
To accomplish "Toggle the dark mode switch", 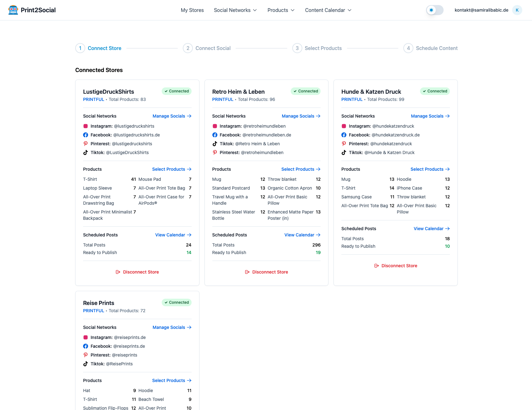I will (x=435, y=10).
